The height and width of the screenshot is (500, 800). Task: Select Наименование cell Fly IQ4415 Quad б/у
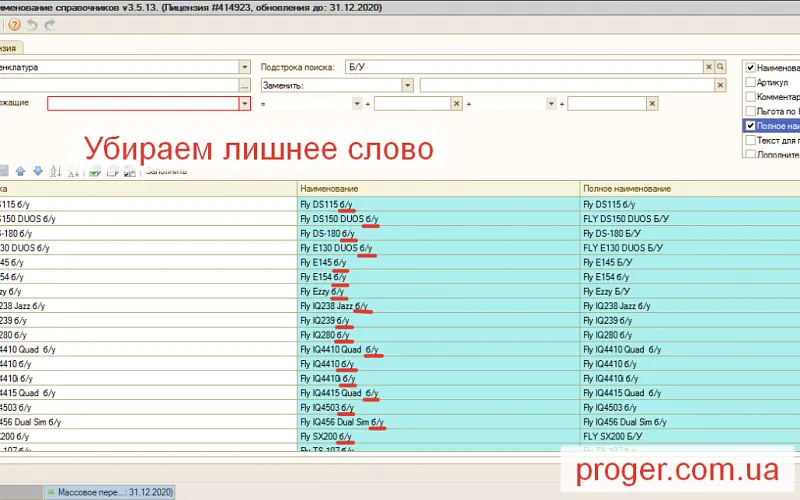point(438,393)
